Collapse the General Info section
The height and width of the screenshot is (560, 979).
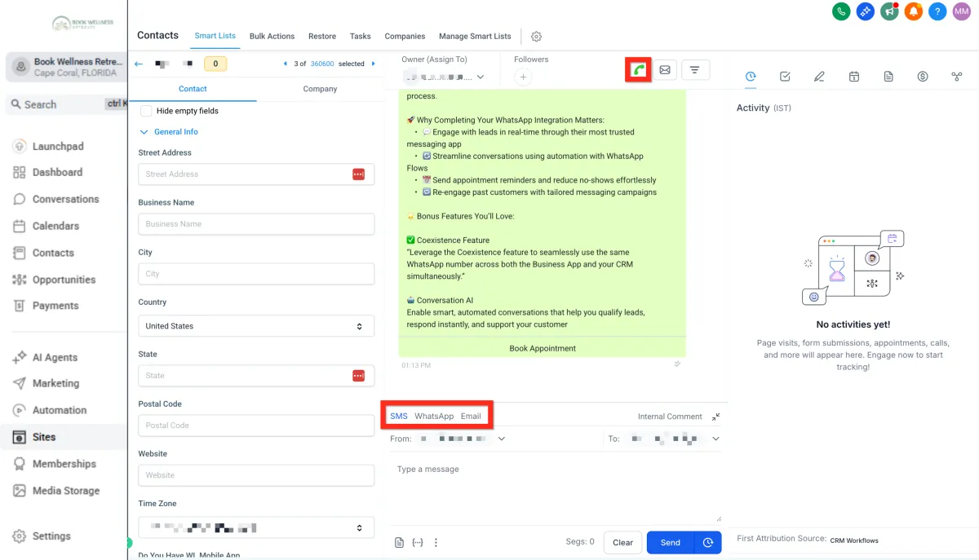(169, 132)
